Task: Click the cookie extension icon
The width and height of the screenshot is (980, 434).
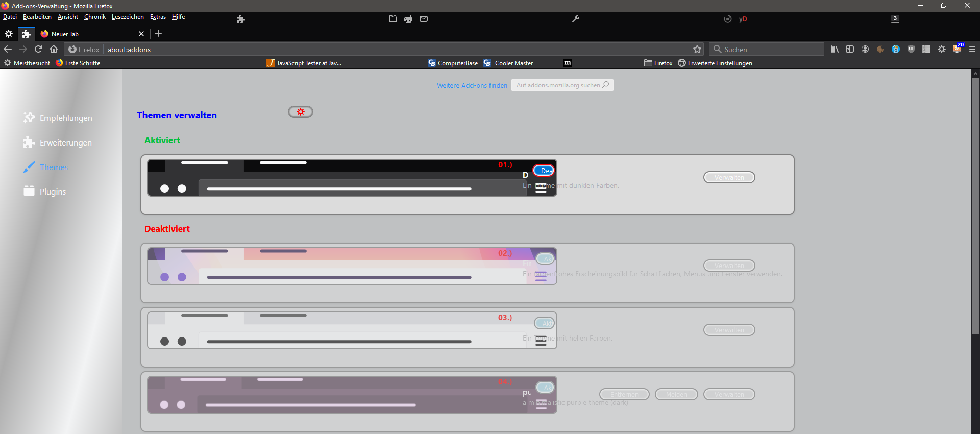Action: pos(880,49)
